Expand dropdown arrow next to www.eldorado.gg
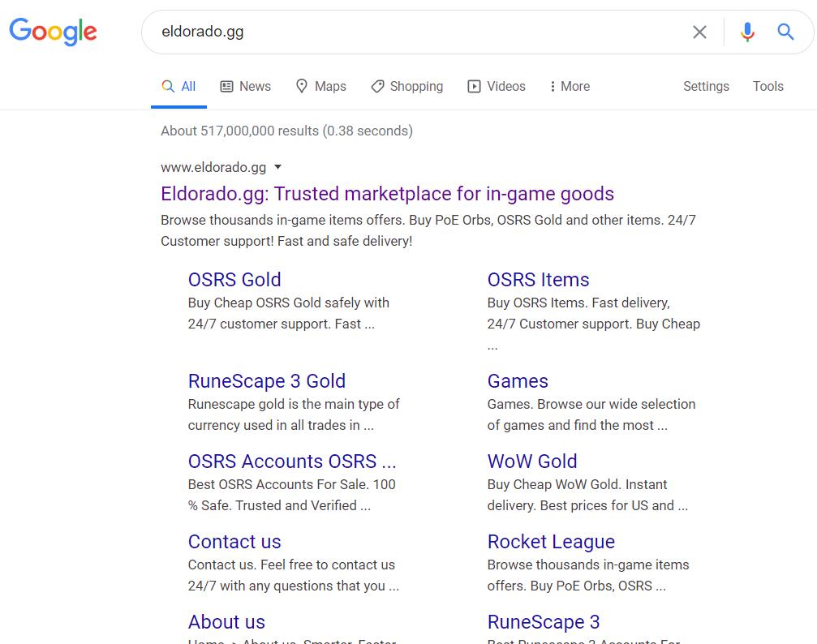 point(277,167)
